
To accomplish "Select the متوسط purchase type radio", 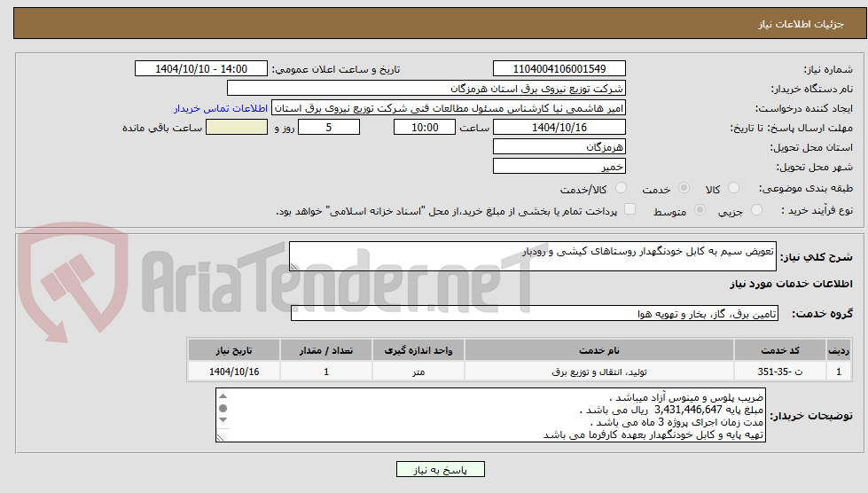I will [x=700, y=210].
